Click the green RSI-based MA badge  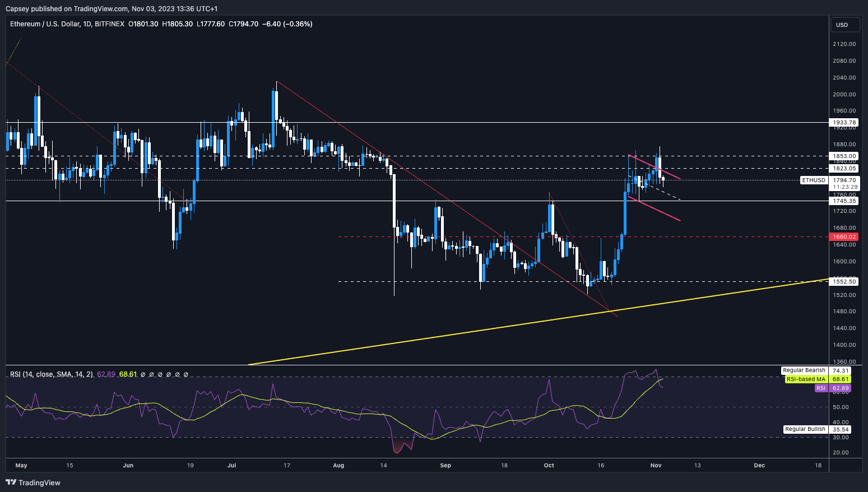[805, 379]
